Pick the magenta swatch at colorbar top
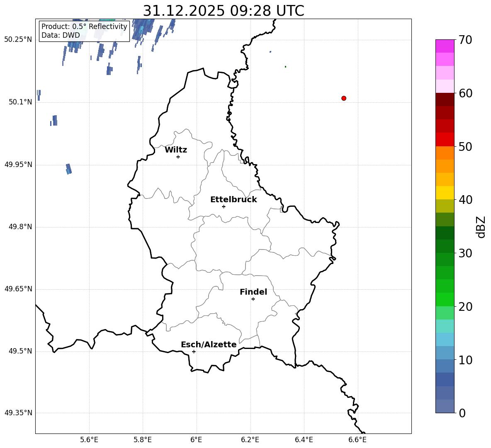This screenshot has height=448, width=491. (445, 46)
